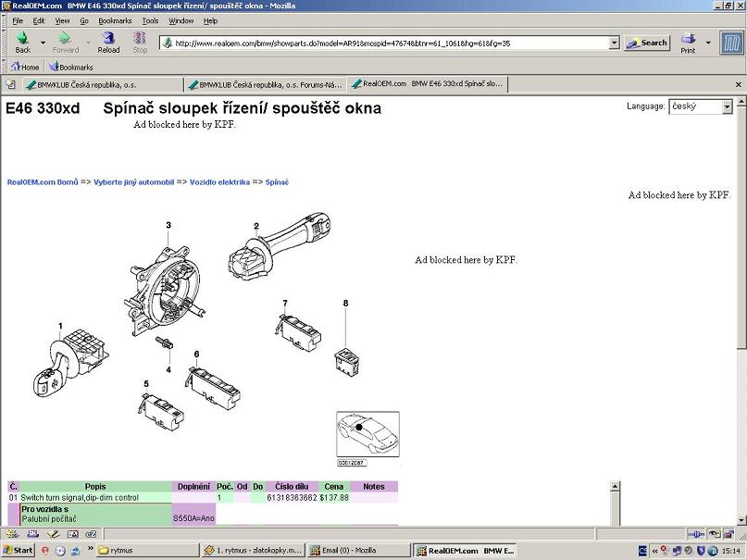Switch to the Email (0) - Mozilla taskbar window
This screenshot has width=747, height=560.
tap(359, 551)
